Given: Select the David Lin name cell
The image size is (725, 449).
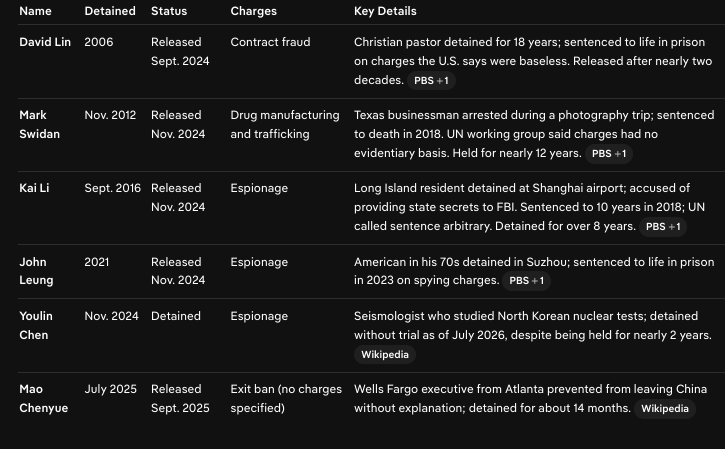Looking at the screenshot, I should pyautogui.click(x=45, y=42).
